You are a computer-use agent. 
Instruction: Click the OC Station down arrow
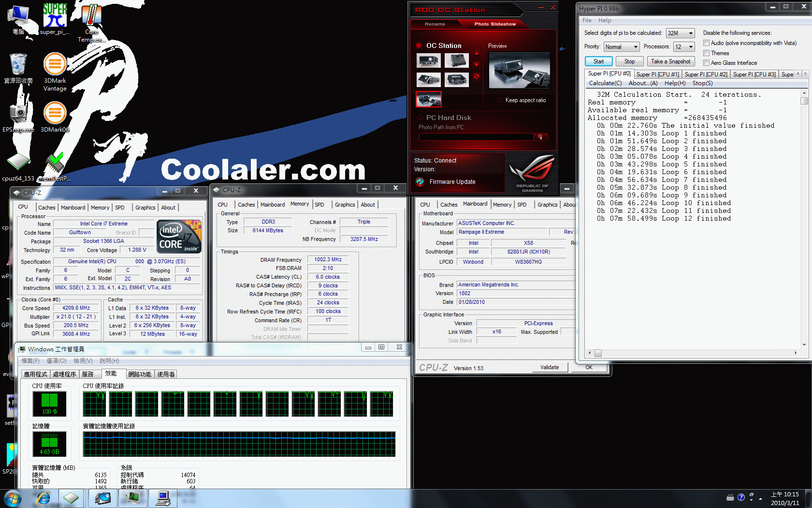point(477,65)
